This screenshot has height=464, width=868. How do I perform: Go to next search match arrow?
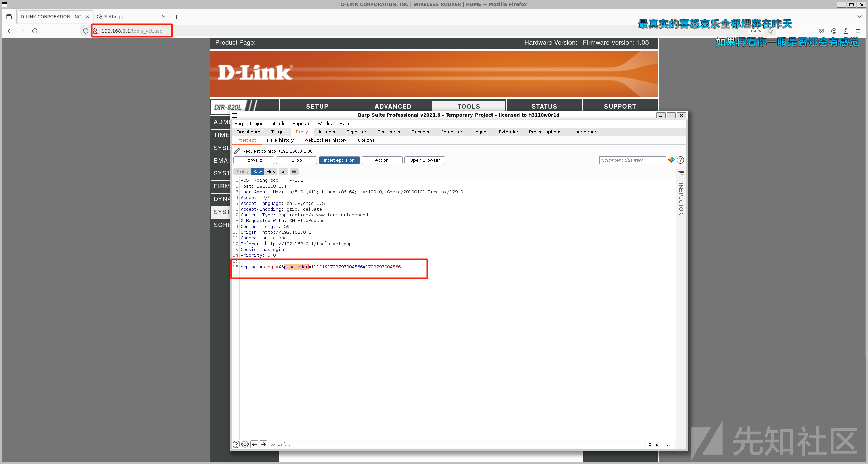pos(263,444)
